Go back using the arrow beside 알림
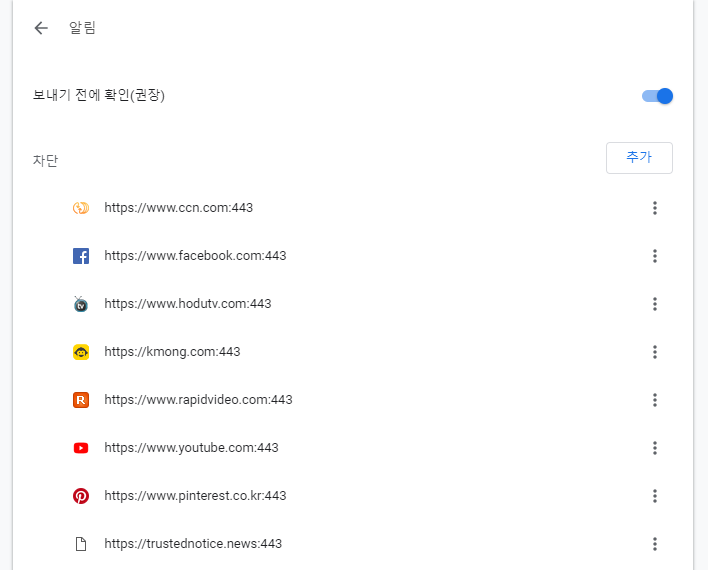Screen dimensions: 708x570 (x=41, y=28)
